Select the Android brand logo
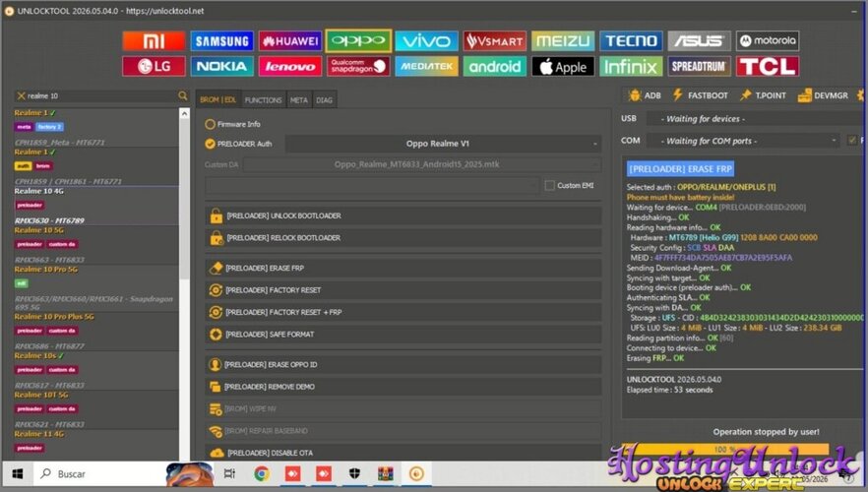Screen dimensions: 868x492 [x=494, y=66]
